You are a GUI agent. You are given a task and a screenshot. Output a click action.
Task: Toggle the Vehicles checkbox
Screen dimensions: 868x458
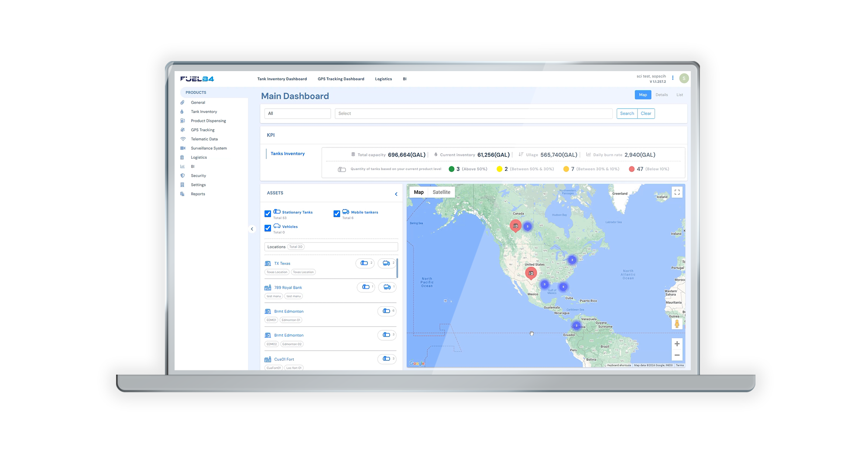[x=268, y=228]
